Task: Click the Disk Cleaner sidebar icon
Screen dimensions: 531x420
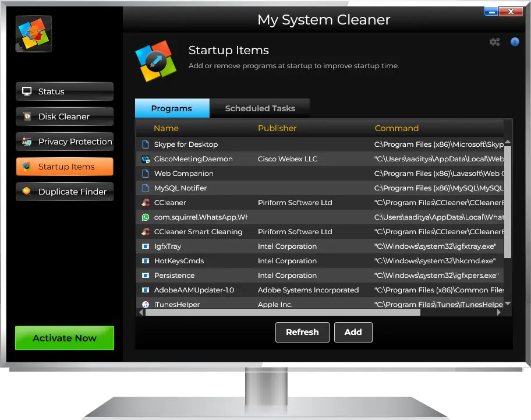Action: click(27, 117)
